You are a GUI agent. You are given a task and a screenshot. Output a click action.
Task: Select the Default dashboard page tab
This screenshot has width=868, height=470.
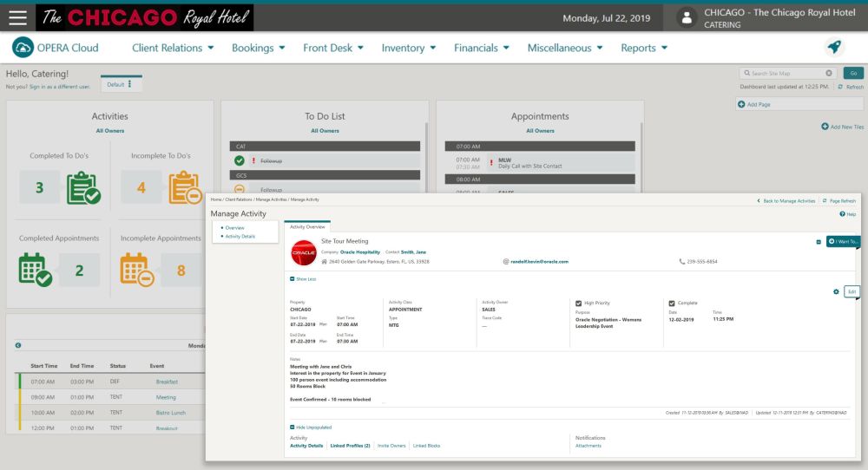click(122, 84)
